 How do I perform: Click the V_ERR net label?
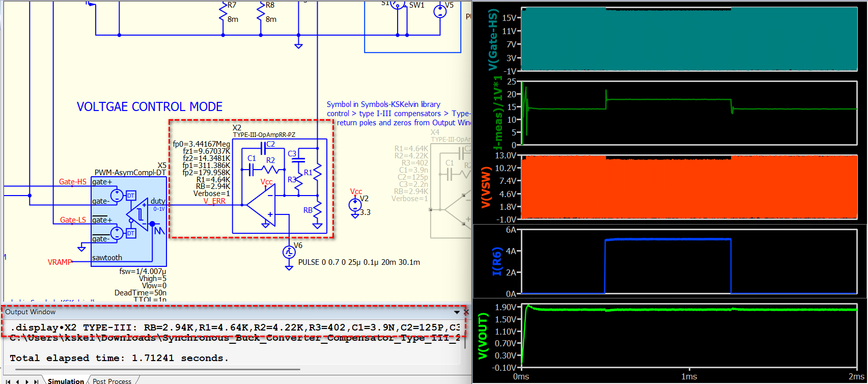(x=214, y=201)
